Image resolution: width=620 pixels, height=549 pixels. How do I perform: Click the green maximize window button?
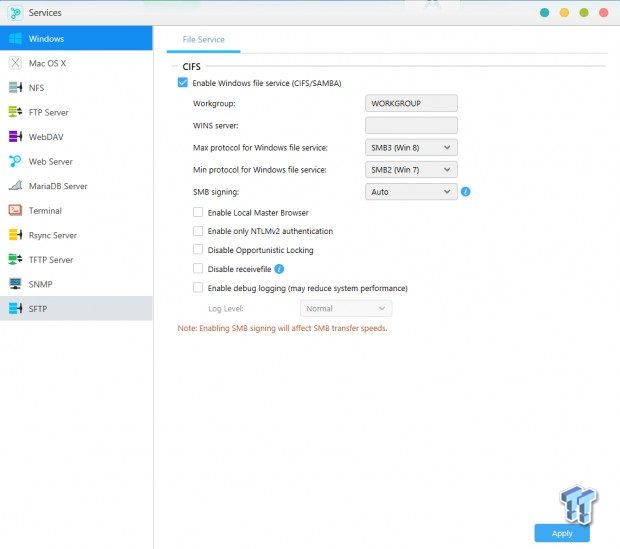(x=584, y=13)
